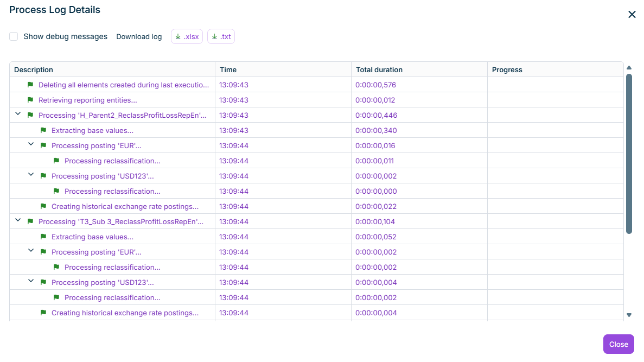Click the flag icon of 'T3_Sub 3_ReclassProfitLossRepEn' row
Image resolution: width=644 pixels, height=362 pixels.
pos(30,221)
